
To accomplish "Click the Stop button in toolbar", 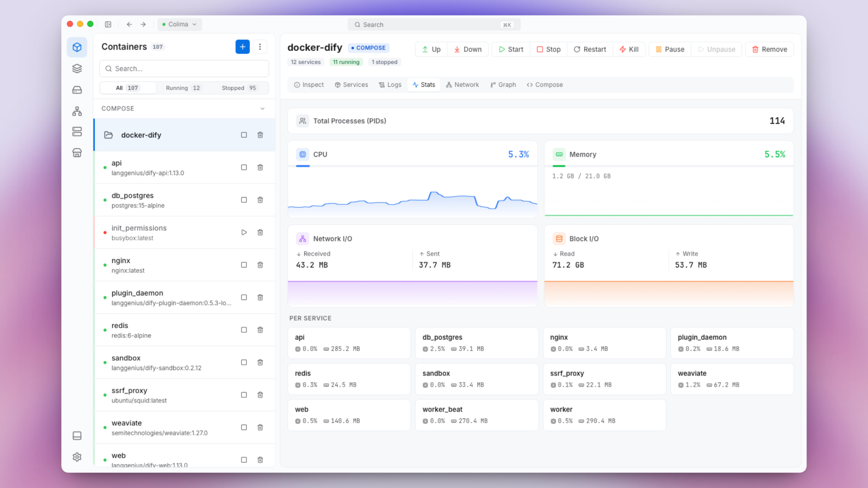I will click(548, 50).
